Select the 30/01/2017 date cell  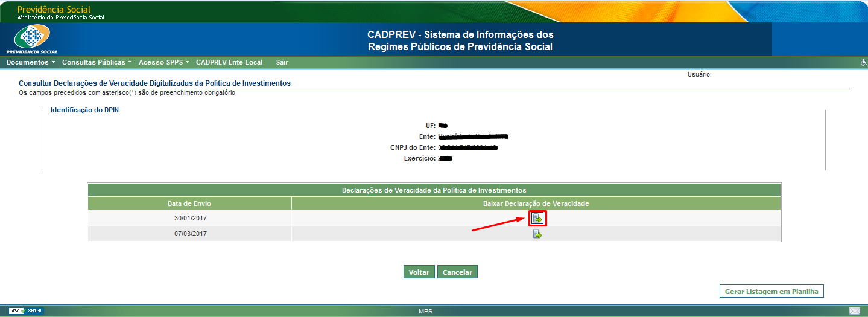pos(190,218)
